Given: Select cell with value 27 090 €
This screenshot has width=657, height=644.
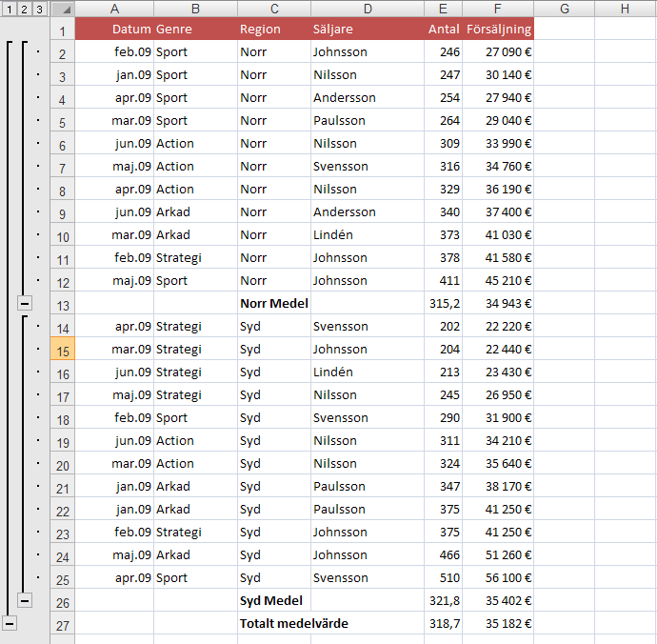Looking at the screenshot, I should (x=498, y=52).
